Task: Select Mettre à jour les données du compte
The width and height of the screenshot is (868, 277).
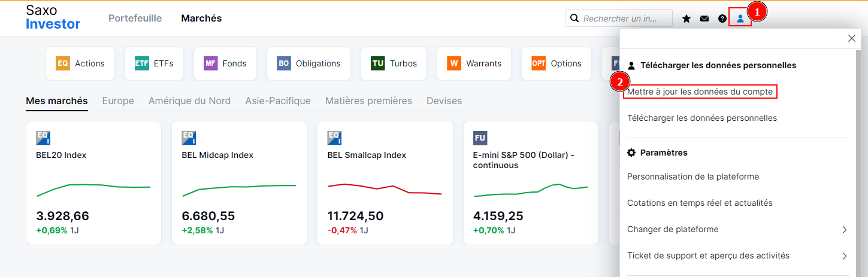Action: (700, 92)
